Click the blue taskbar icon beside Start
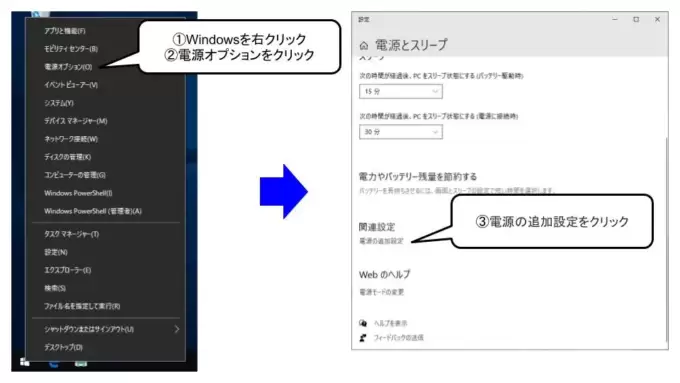 (54, 363)
